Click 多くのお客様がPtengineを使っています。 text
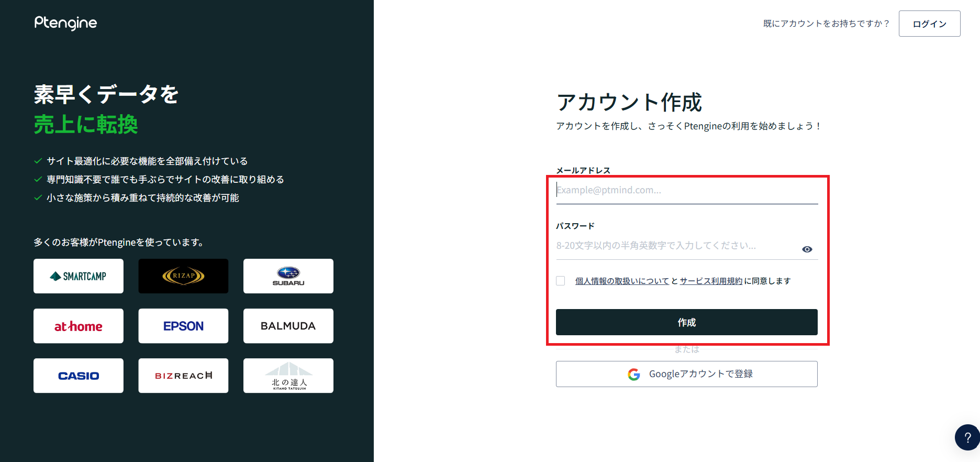 (x=119, y=243)
